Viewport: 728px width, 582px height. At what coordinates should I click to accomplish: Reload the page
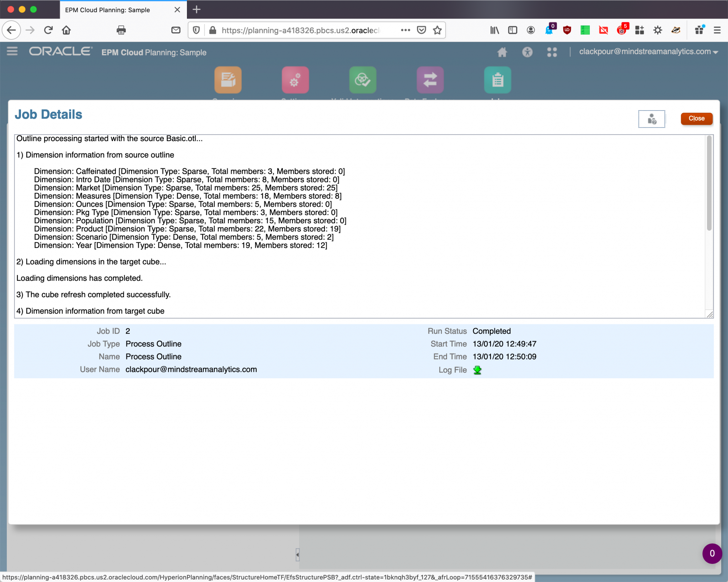tap(48, 30)
